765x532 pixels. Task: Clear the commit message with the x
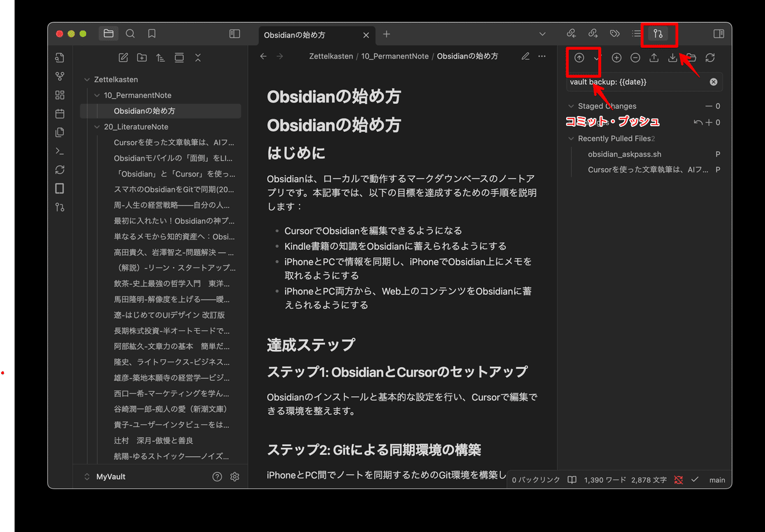pos(713,82)
